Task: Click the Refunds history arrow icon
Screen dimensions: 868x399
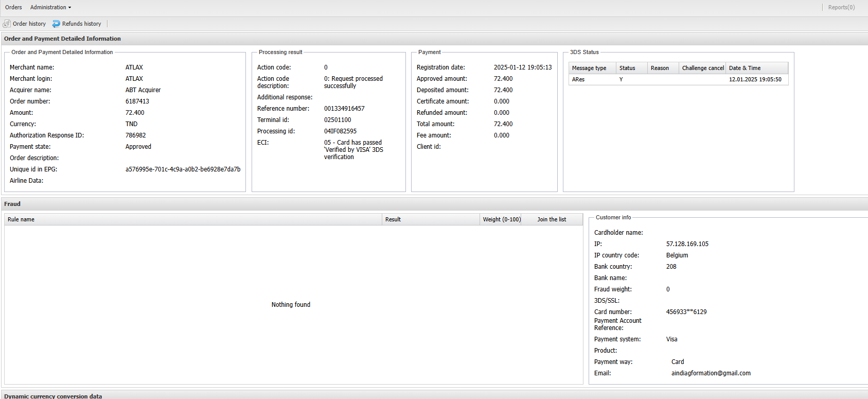Action: [56, 24]
